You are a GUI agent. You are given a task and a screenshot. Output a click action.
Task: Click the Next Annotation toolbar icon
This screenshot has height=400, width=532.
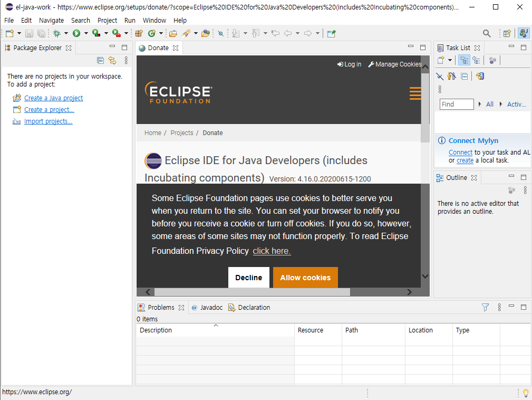pos(236,33)
